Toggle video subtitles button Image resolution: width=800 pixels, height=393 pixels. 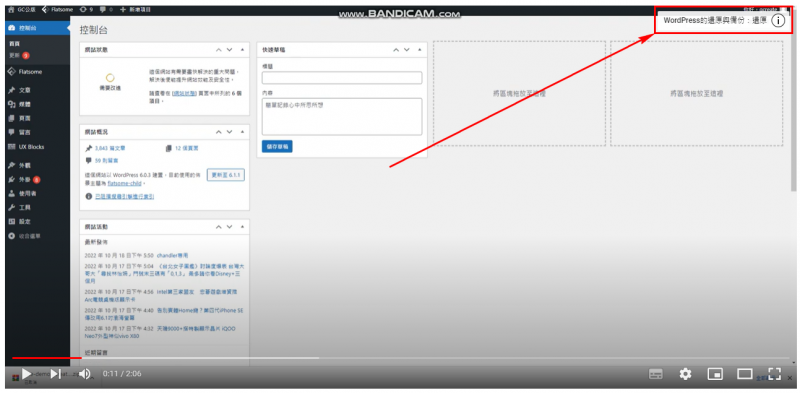point(656,374)
